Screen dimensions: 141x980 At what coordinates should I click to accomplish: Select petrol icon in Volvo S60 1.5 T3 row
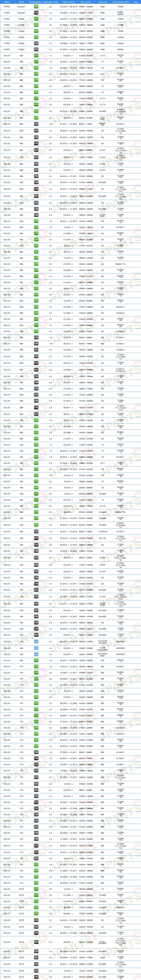coord(36,56)
